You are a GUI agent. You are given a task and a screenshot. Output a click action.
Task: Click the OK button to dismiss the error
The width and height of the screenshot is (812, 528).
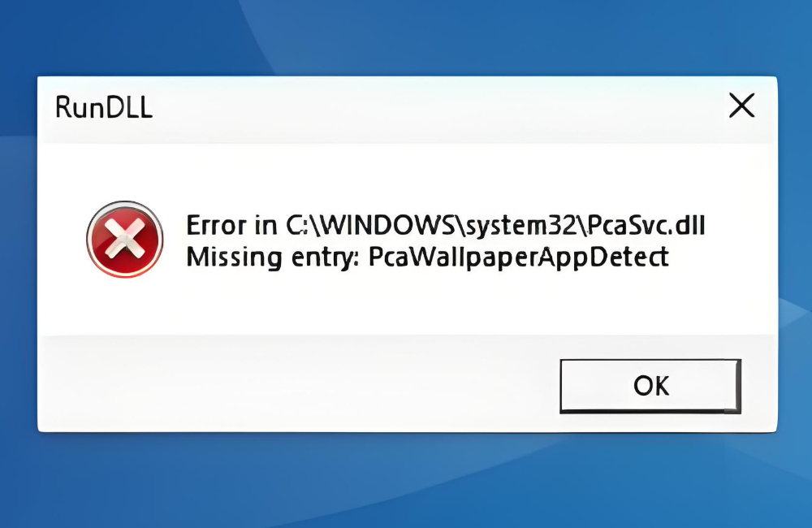click(x=650, y=386)
